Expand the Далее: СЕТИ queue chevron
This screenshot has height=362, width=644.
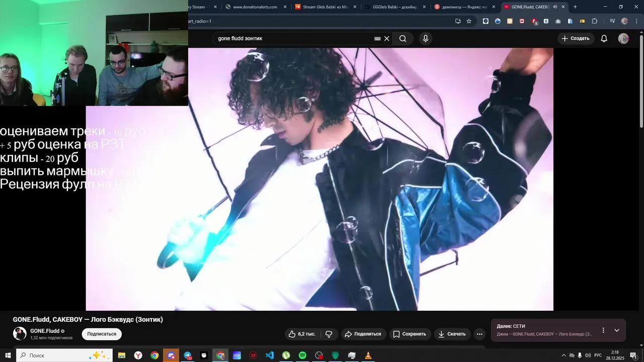click(x=617, y=330)
